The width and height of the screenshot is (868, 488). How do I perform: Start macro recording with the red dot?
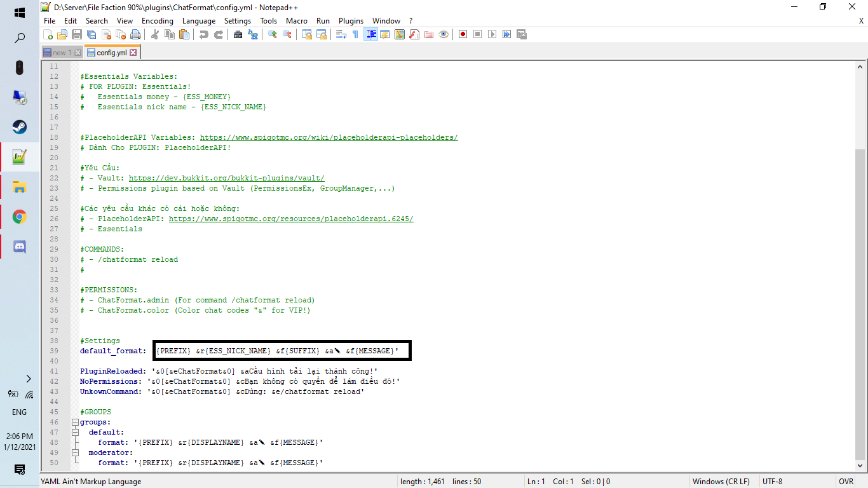click(463, 34)
